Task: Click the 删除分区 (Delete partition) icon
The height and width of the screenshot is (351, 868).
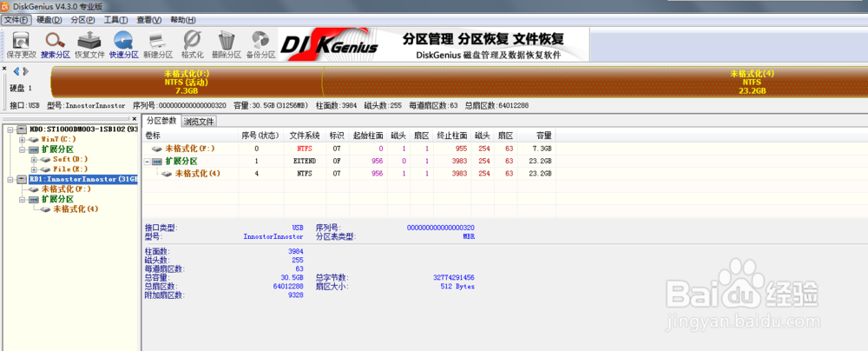Action: click(x=226, y=44)
